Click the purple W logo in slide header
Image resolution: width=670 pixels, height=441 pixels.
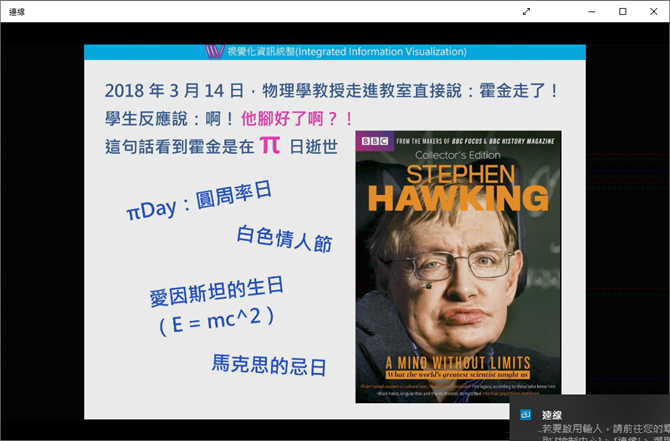pyautogui.click(x=215, y=52)
